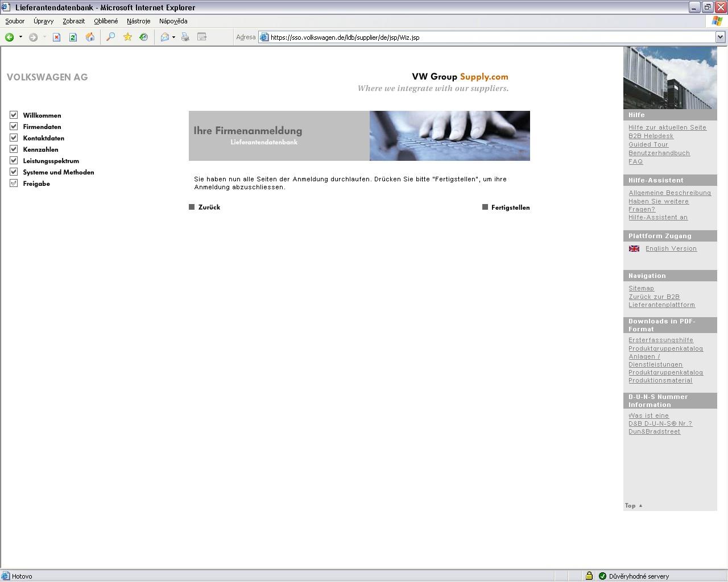Open Was ist eine D&B D-U-N-S Nr.? link

click(x=660, y=419)
